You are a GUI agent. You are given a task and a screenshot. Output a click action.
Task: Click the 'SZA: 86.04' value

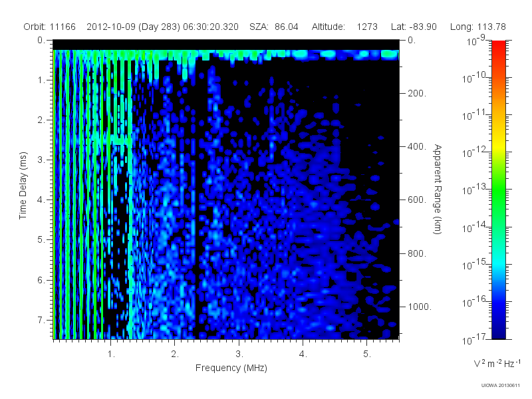point(274,27)
